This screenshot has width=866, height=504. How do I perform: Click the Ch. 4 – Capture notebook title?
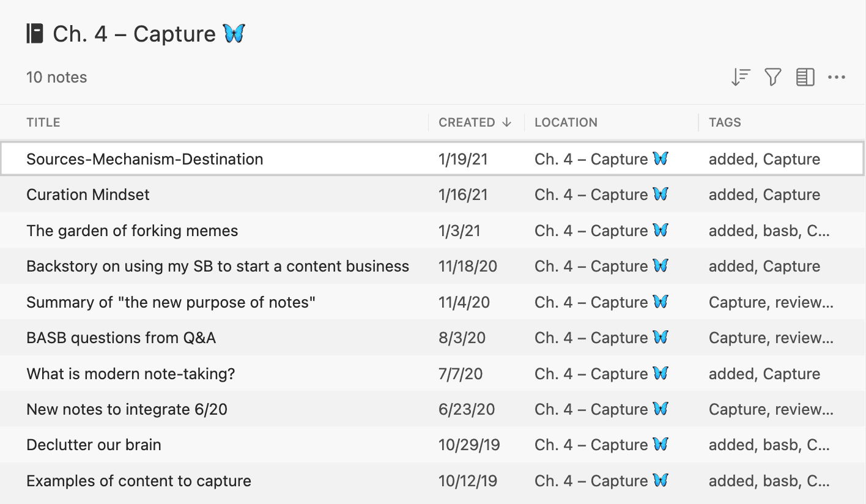135,34
